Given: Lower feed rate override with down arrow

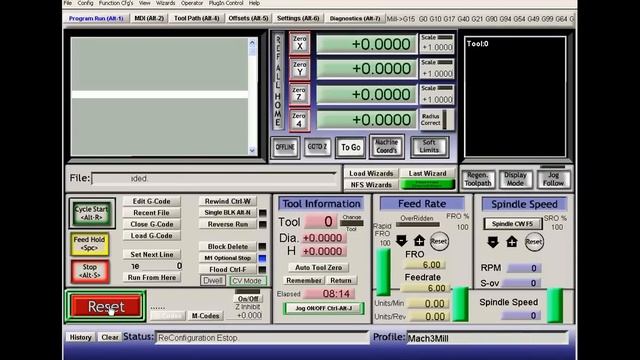Looking at the screenshot, I should tap(402, 241).
